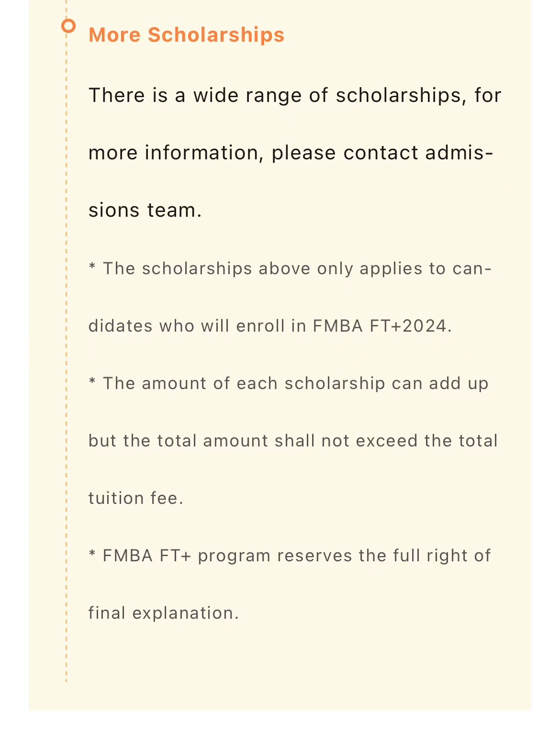Click the 'More Scholarships' heading

(x=186, y=35)
